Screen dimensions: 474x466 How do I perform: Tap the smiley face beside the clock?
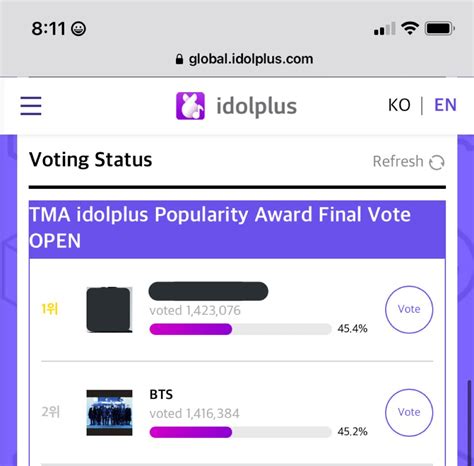coord(79,29)
